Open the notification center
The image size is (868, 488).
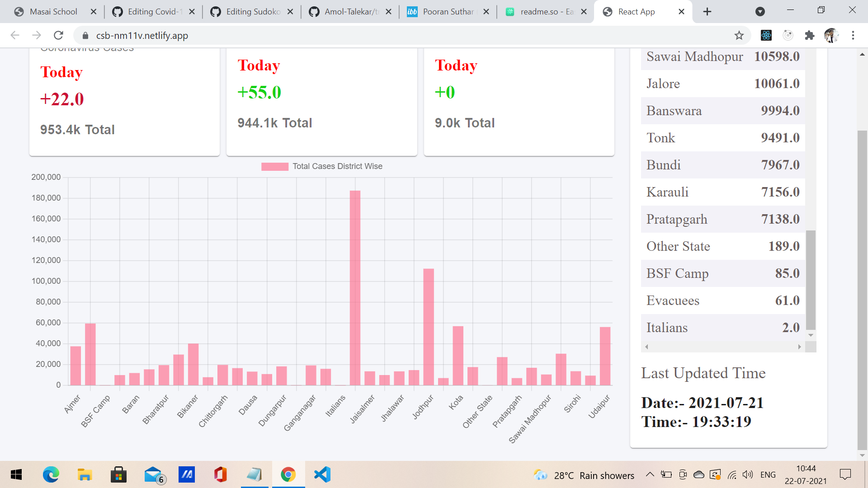tap(845, 474)
